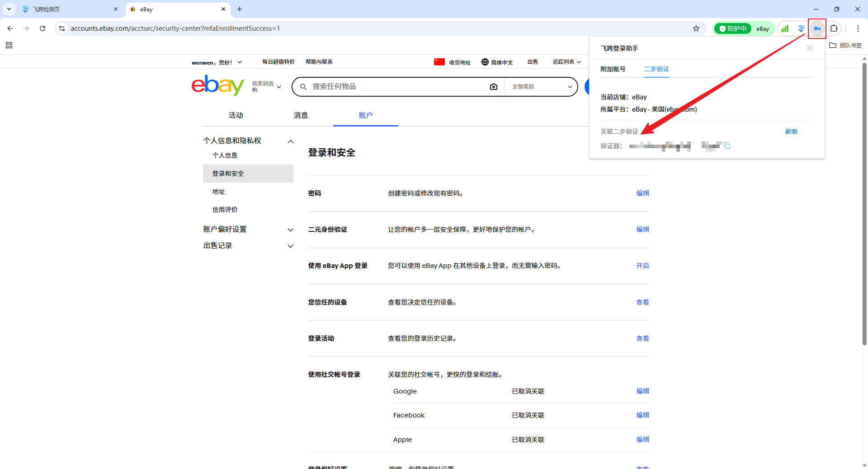868x469 pixels.
Task: Open the Chrome three-dot menu
Action: (858, 28)
